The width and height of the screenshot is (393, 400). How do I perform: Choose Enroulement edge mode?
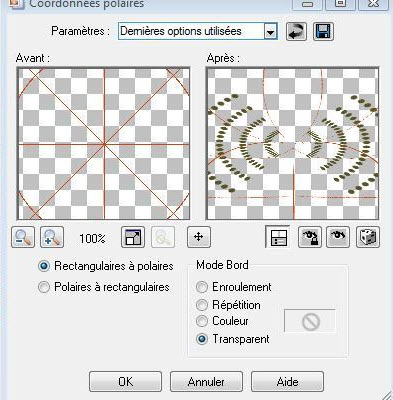click(234, 287)
